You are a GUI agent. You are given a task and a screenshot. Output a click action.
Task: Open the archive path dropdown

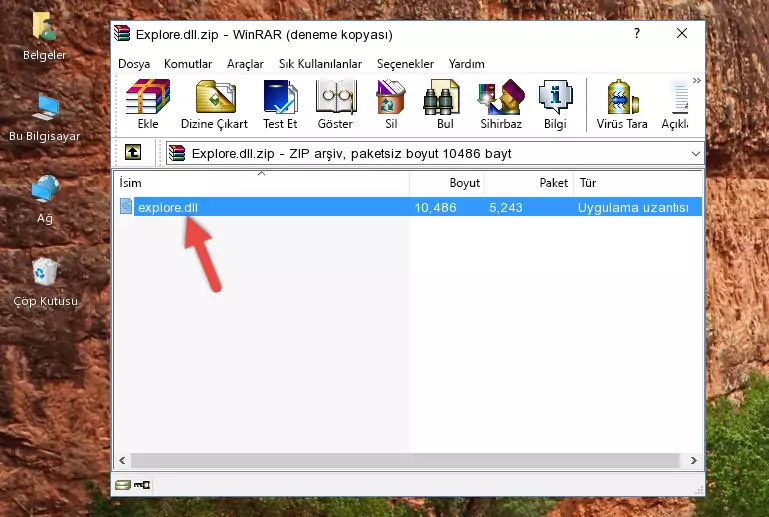(695, 154)
